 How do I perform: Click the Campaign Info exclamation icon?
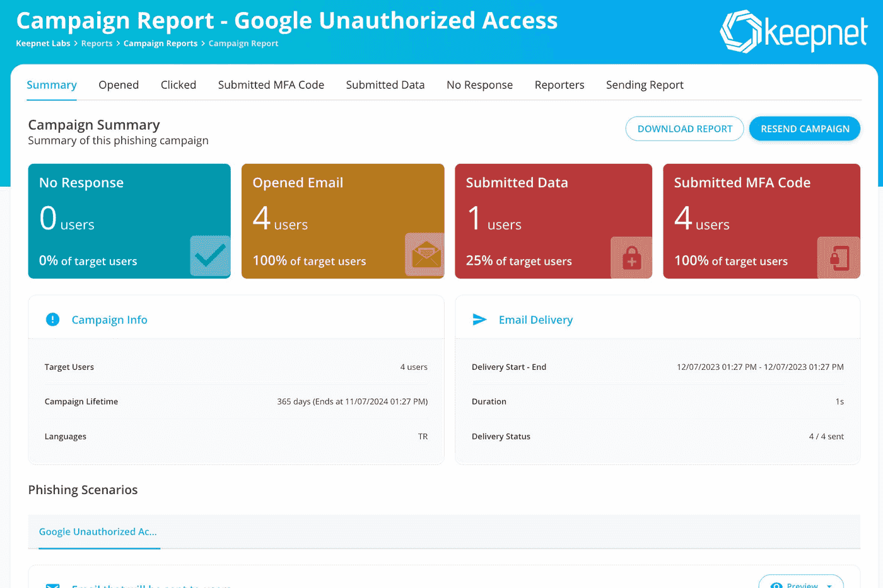point(53,320)
